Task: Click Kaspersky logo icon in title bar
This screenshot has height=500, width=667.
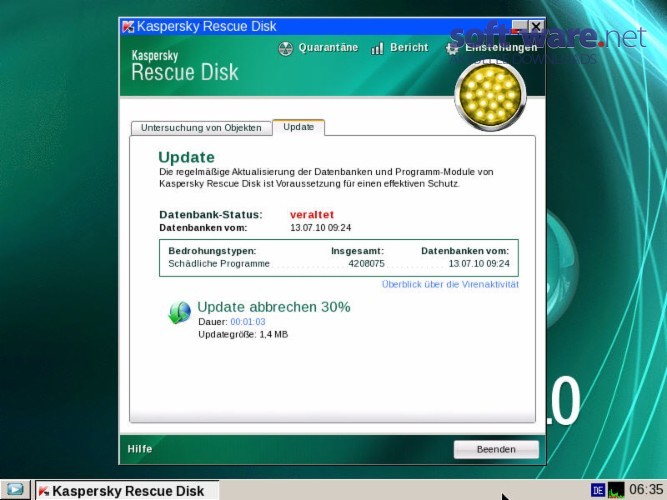Action: coord(128,26)
